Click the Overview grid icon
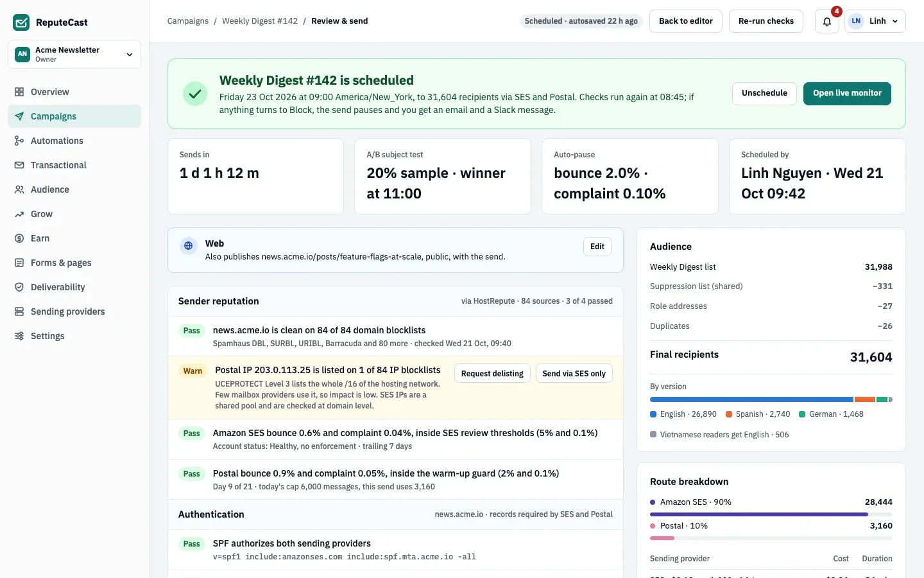Viewport: 924px width, 578px height. (19, 92)
